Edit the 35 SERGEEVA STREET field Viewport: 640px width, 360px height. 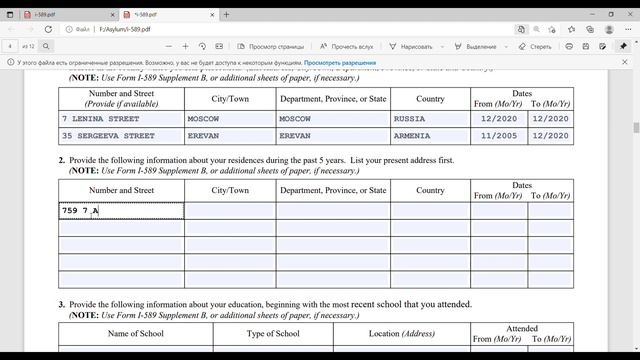click(x=121, y=136)
